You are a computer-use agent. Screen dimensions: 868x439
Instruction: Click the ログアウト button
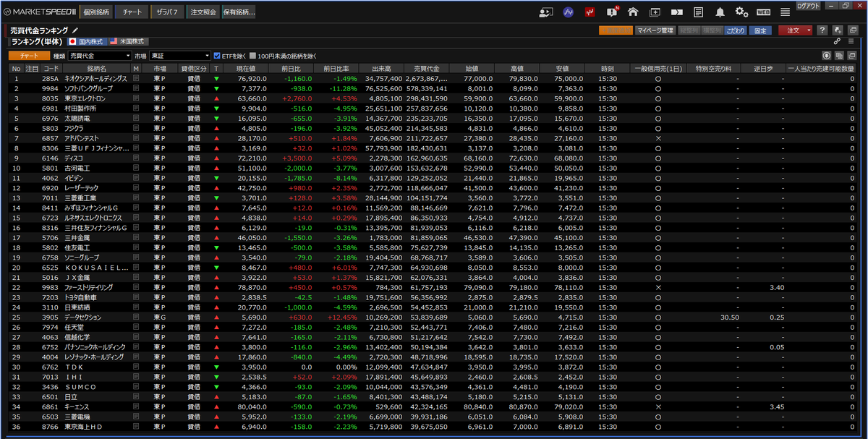[808, 5]
